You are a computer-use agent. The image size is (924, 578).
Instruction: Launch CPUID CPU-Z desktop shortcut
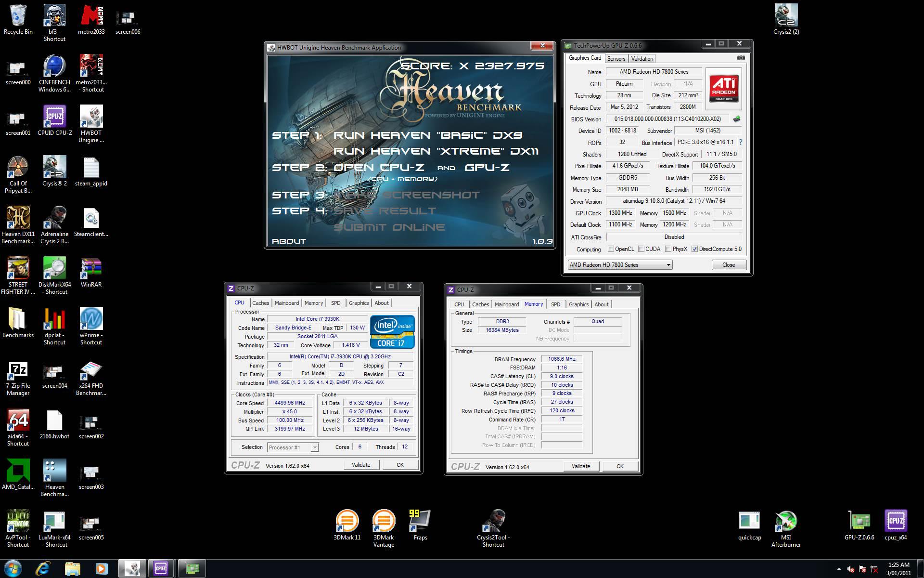click(54, 120)
